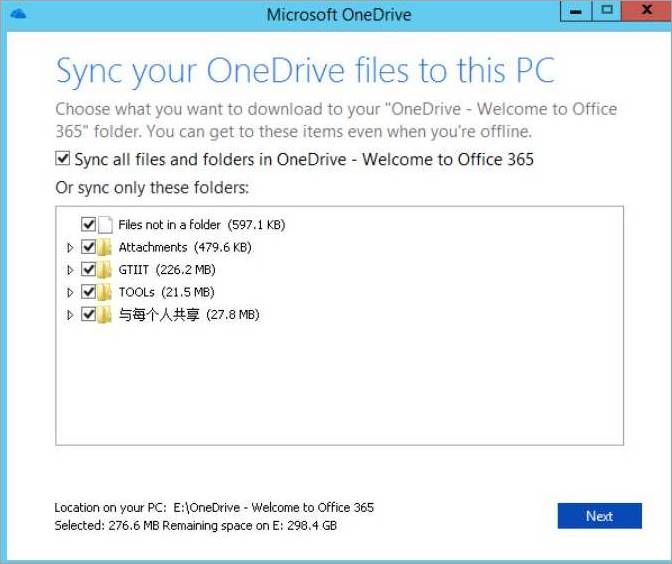Expand the 与每个人共享 folder tree
Viewport: 672px width, 564px height.
[x=70, y=315]
